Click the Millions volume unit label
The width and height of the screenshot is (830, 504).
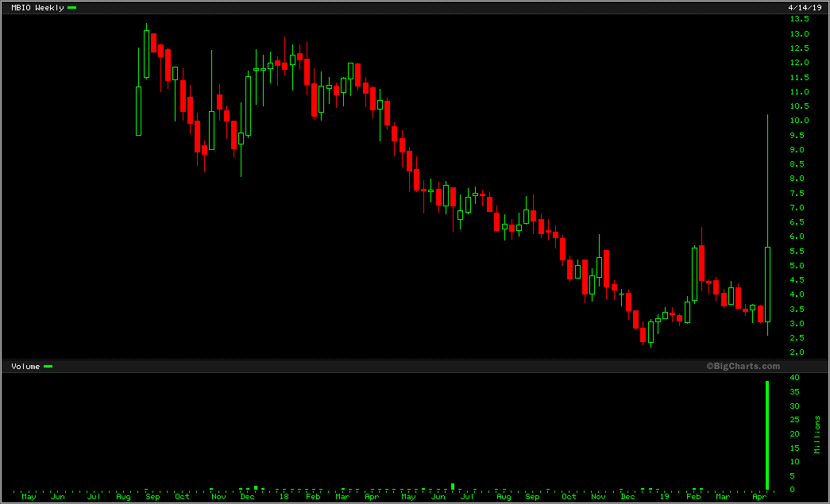817,434
